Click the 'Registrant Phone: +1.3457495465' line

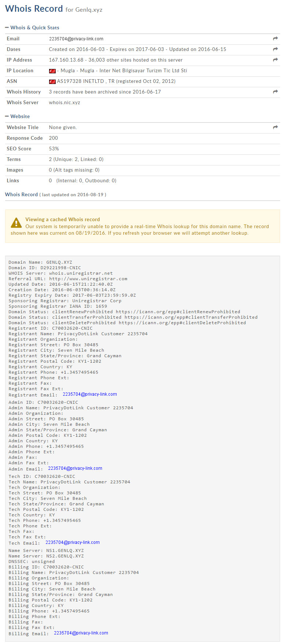pyautogui.click(x=54, y=372)
